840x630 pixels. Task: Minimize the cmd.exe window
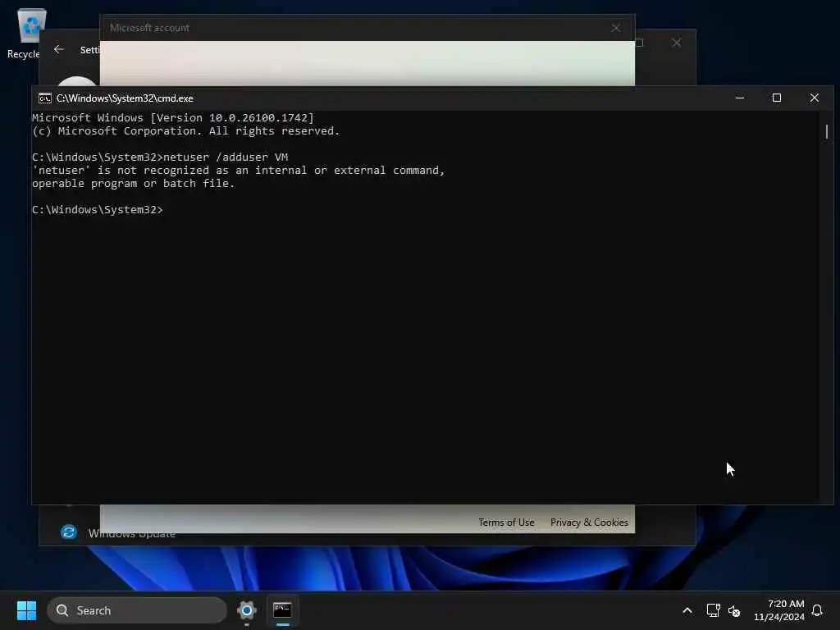point(740,98)
